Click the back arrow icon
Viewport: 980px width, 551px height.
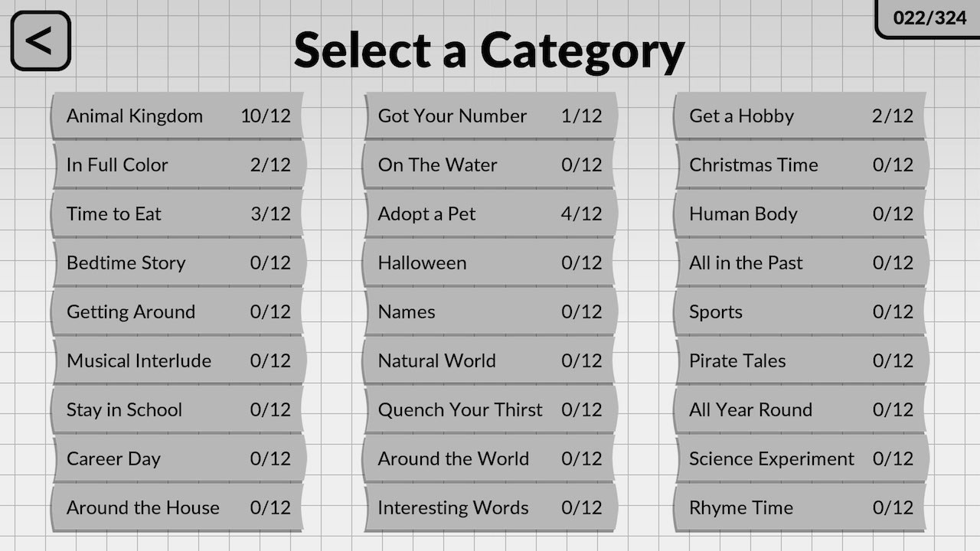click(41, 41)
